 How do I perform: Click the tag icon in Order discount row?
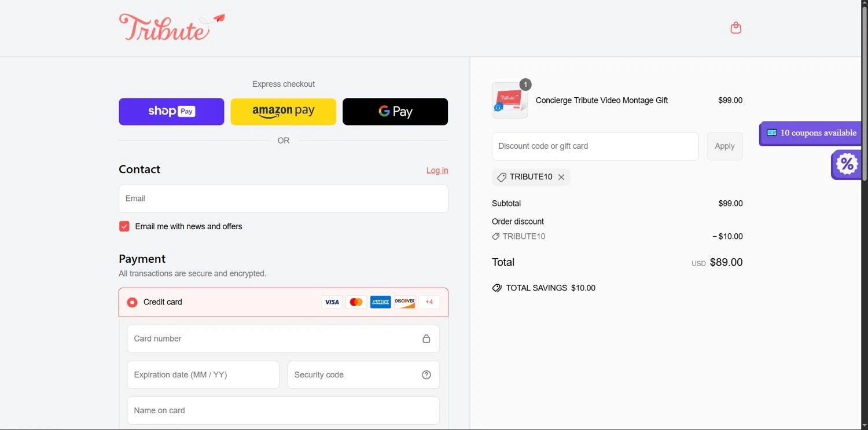pos(495,237)
